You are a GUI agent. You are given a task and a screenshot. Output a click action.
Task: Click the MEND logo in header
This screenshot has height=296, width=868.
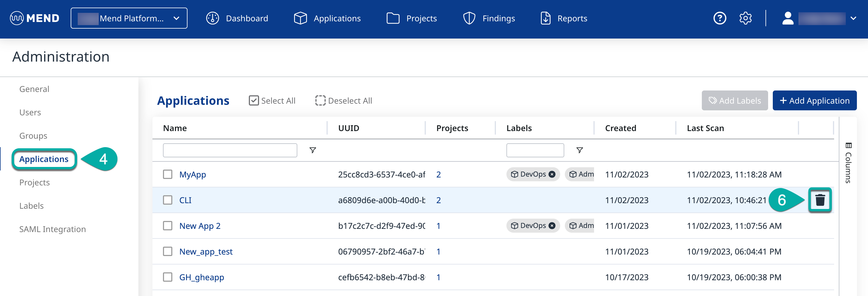point(35,18)
